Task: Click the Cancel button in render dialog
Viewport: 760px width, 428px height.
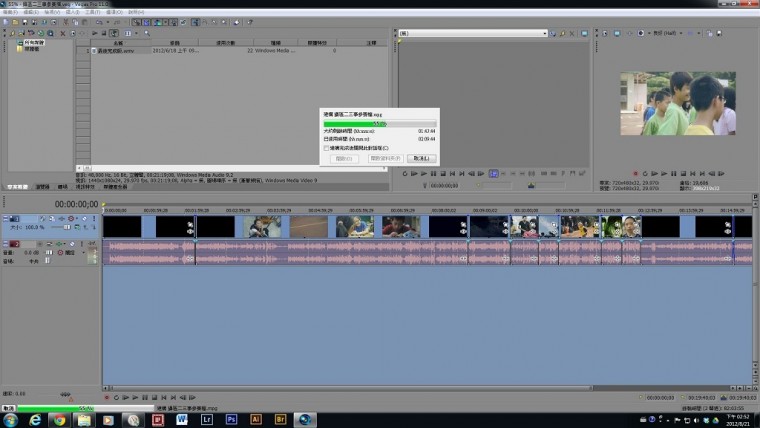Action: tap(421, 158)
